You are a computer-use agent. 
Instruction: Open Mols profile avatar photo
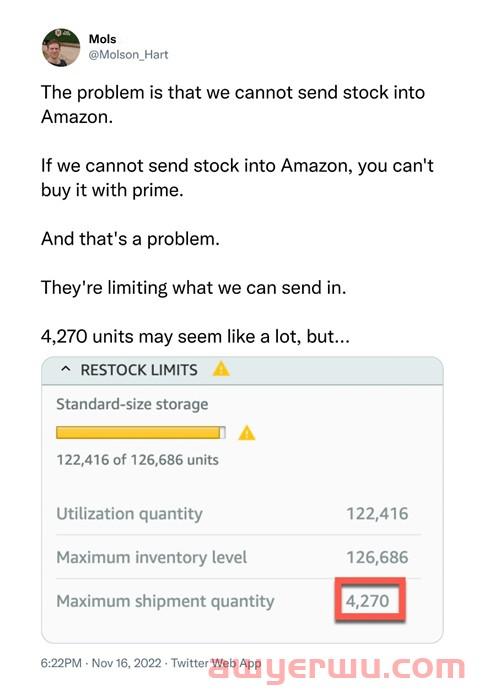pos(61,48)
